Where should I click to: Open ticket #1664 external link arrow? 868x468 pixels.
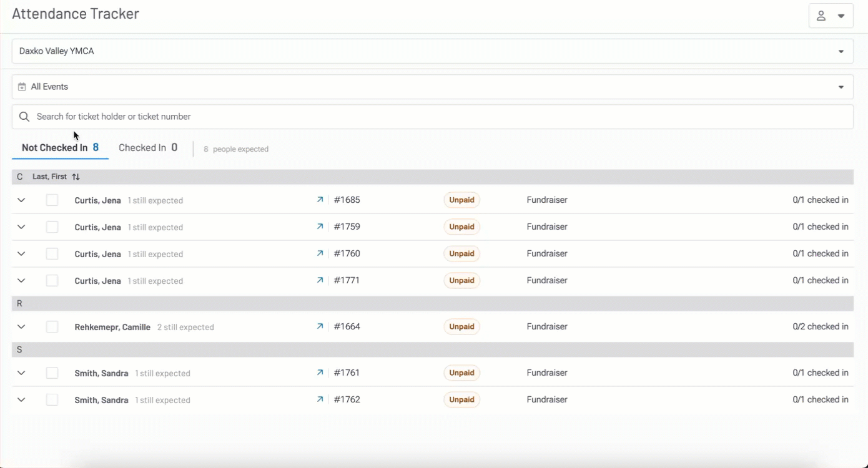(320, 326)
